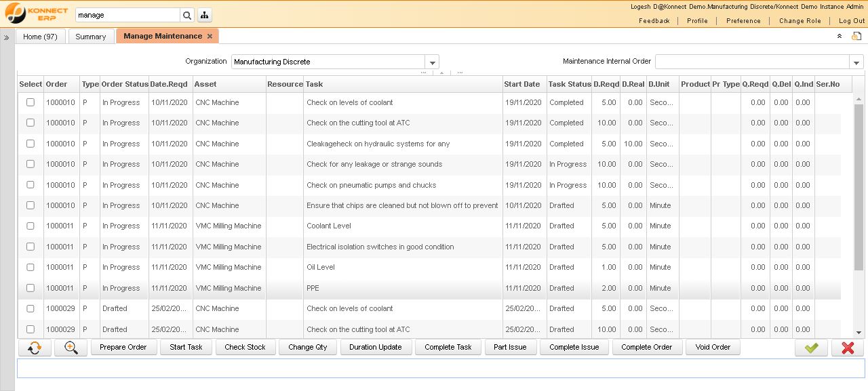The image size is (868, 391).
Task: Click the red X cancel icon
Action: [x=847, y=347]
